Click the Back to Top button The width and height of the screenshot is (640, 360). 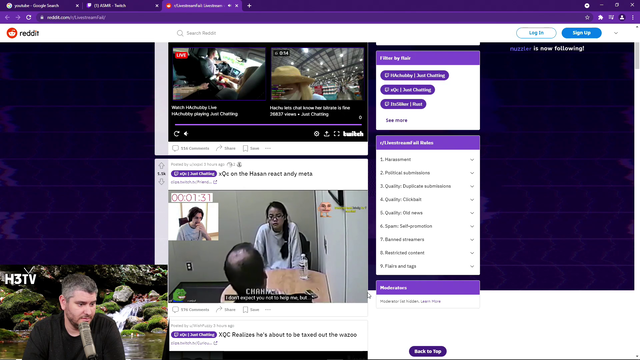click(427, 351)
